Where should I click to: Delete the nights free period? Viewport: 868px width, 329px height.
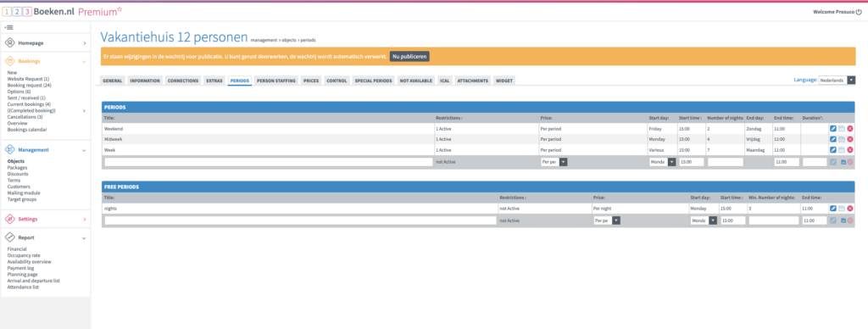pyautogui.click(x=850, y=209)
